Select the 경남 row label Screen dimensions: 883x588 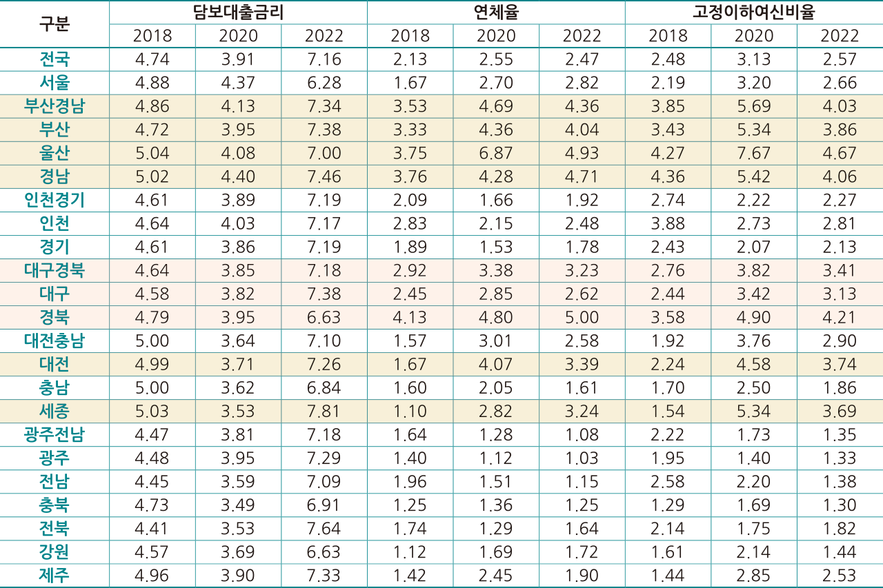54,176
